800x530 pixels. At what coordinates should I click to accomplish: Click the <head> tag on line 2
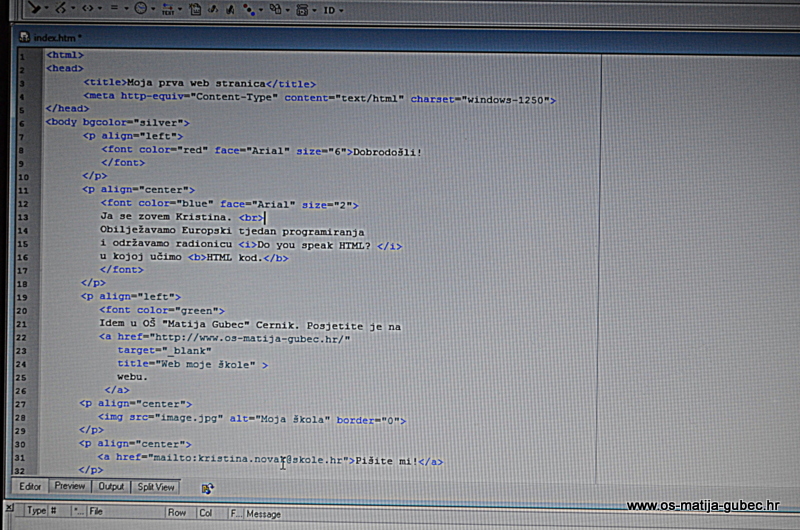pyautogui.click(x=64, y=68)
